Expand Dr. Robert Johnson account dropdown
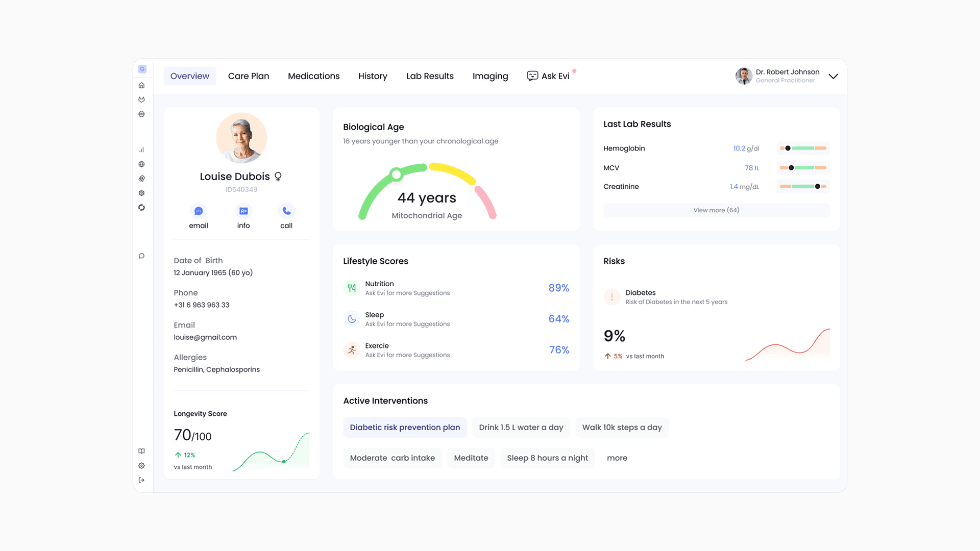 [833, 77]
